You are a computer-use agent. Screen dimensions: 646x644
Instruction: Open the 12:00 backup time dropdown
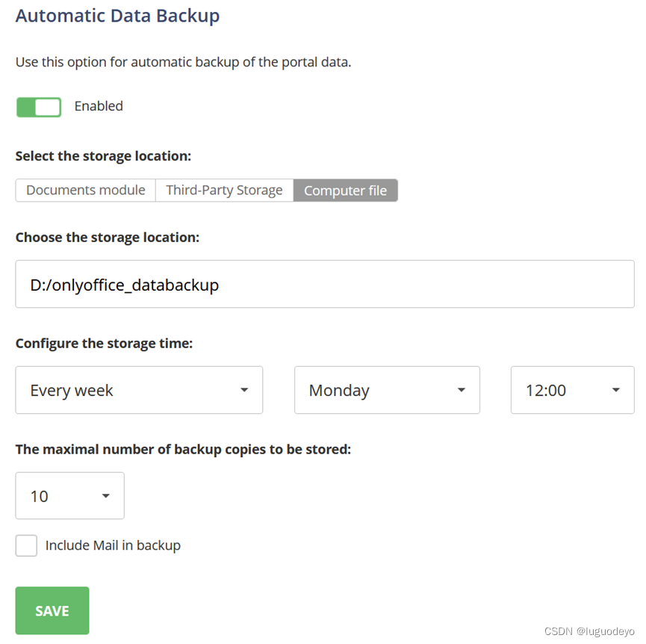coord(572,390)
